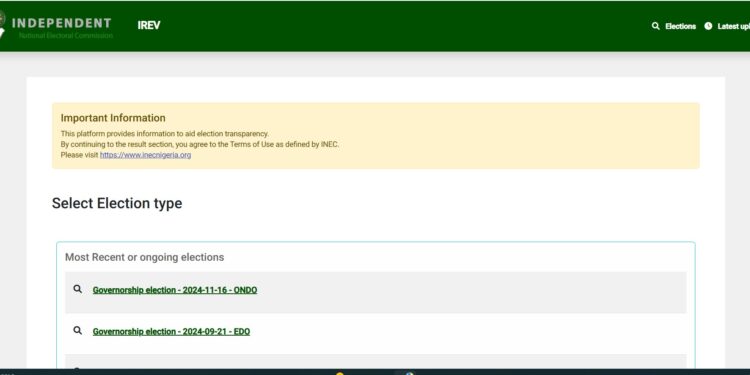Click the clock icon beside Latest updates

click(x=708, y=26)
